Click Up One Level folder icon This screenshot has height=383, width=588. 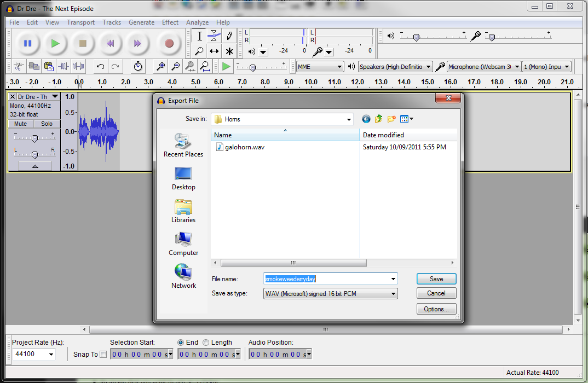tap(378, 119)
